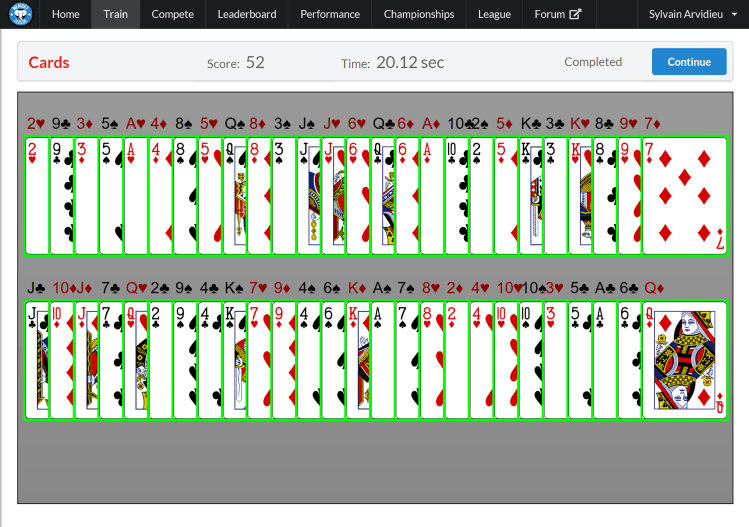Click the Forum external link icon
The height and width of the screenshot is (527, 749).
pos(575,15)
